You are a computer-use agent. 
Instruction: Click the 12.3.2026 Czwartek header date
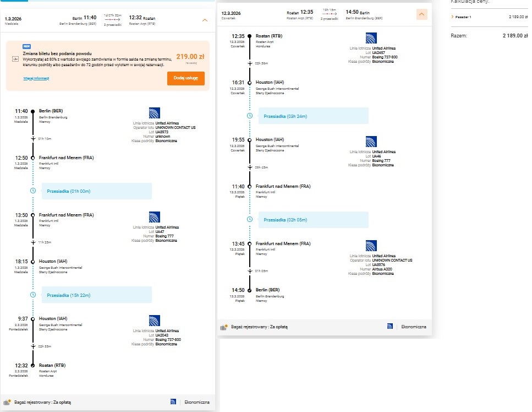pyautogui.click(x=231, y=15)
